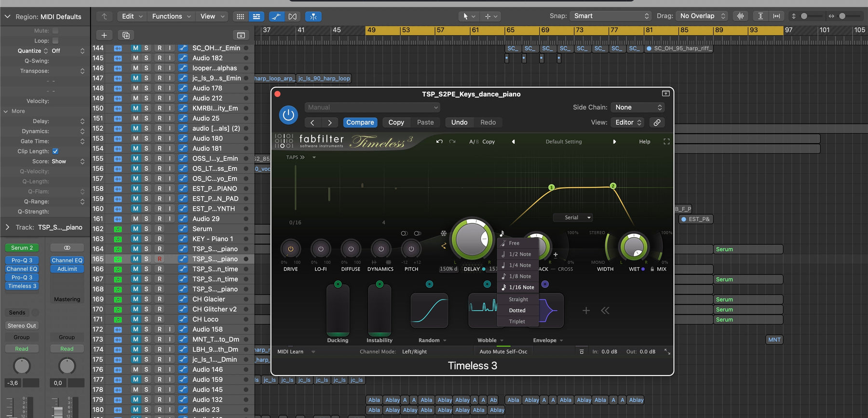Click the FabFilter Help button
This screenshot has height=418, width=868.
tap(645, 142)
